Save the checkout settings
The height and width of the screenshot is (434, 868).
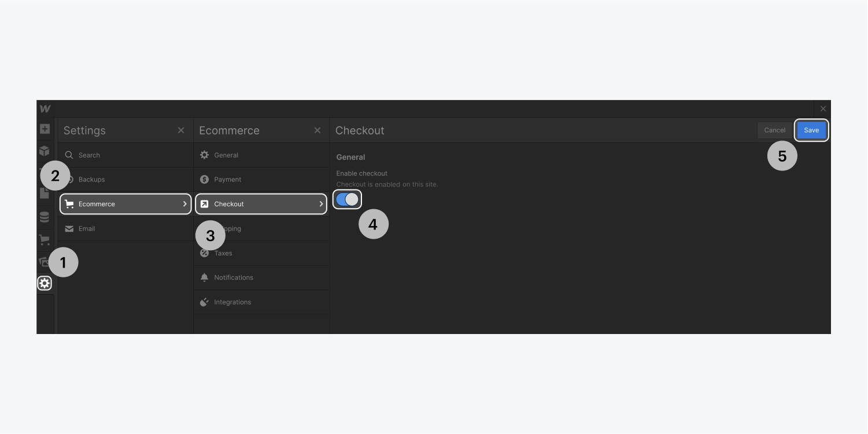[x=811, y=130]
